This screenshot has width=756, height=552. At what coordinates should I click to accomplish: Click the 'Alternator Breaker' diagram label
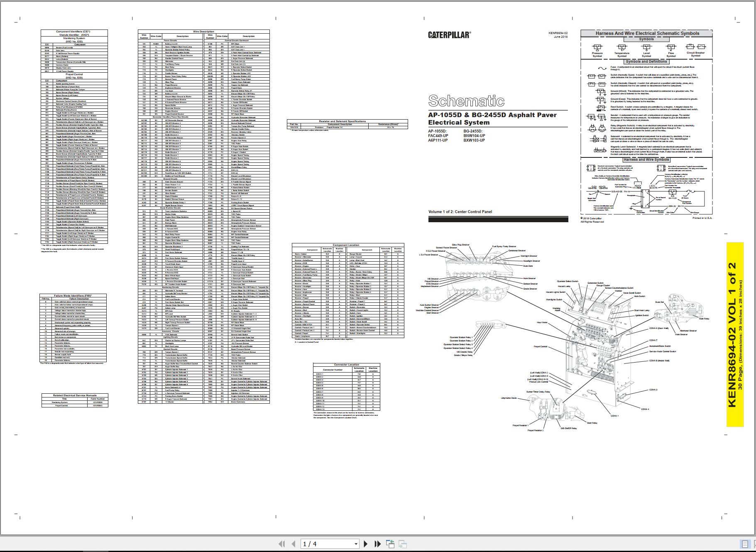[x=688, y=331]
